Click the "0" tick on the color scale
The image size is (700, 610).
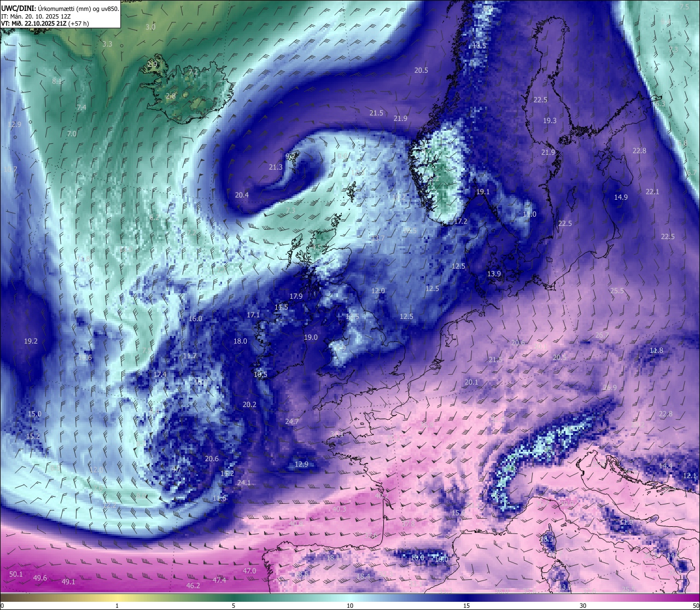pyautogui.click(x=2, y=606)
